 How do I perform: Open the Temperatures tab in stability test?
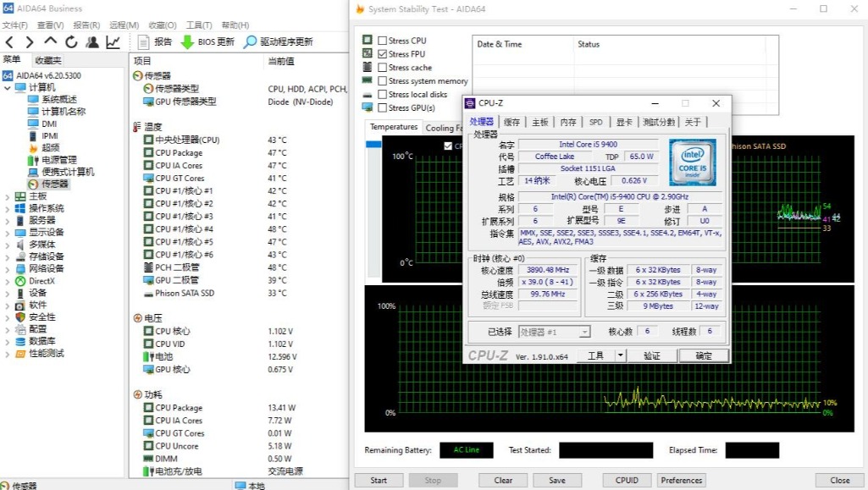click(394, 127)
